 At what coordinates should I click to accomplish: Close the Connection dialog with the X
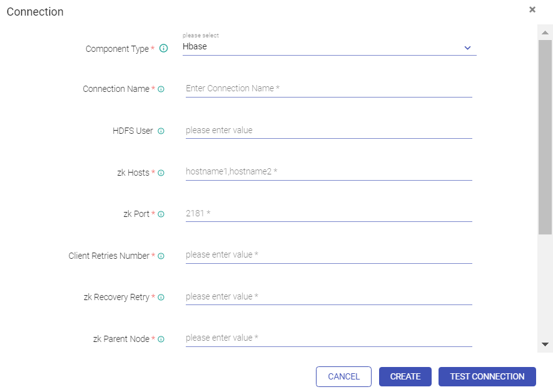coord(532,9)
